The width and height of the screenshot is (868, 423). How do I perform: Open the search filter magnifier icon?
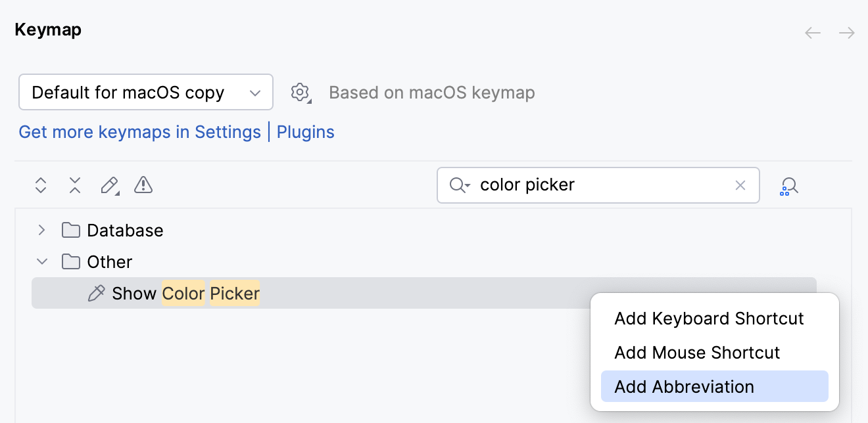pos(458,185)
